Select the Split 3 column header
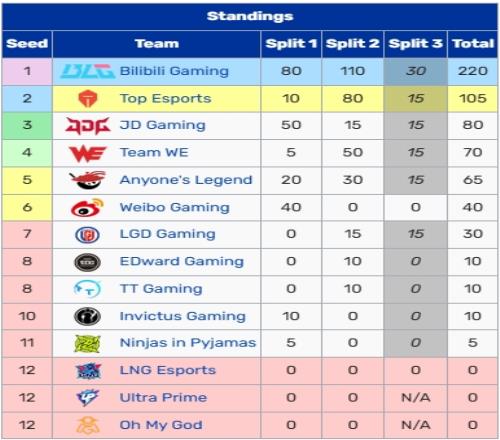 [x=416, y=44]
